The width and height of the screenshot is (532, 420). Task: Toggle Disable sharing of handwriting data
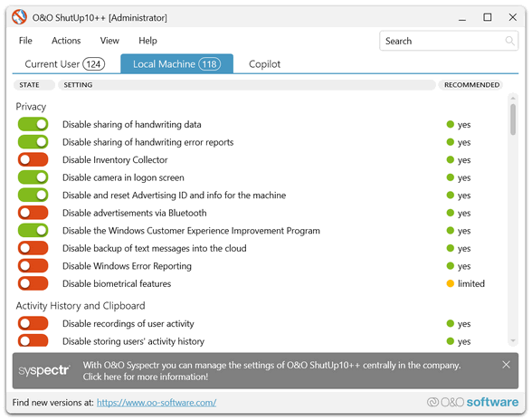pos(33,124)
